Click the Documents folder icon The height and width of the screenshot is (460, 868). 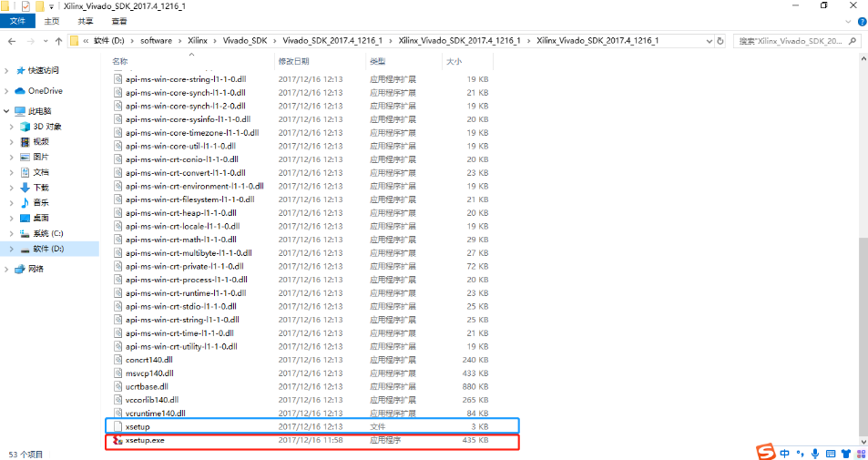coord(25,172)
